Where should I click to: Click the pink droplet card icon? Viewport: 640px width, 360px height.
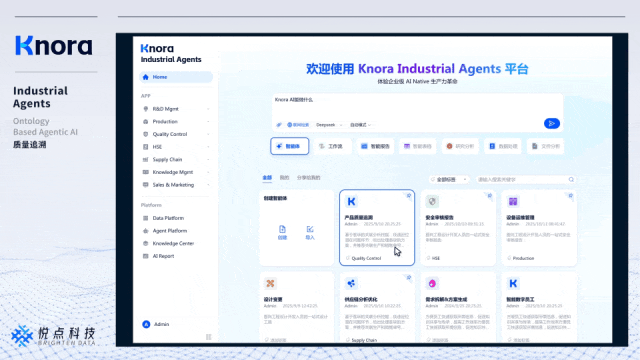tap(432, 283)
